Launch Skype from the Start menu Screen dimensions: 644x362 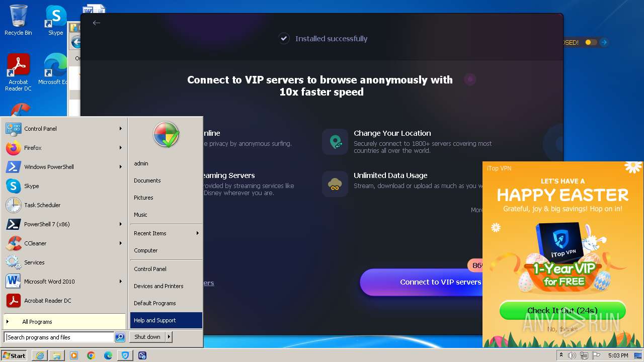pos(64,186)
